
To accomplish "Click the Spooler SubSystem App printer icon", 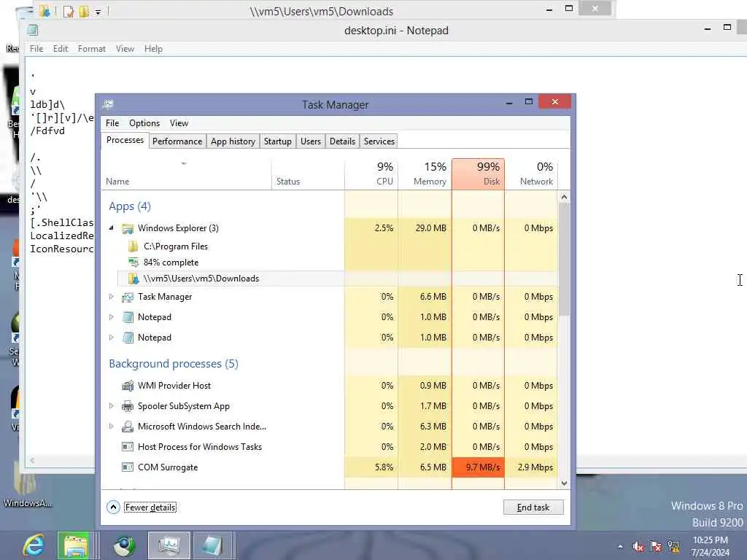I will point(127,406).
